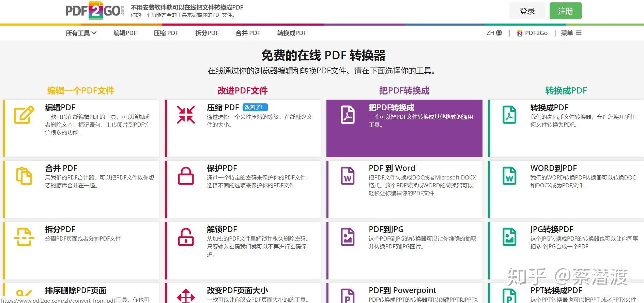This screenshot has height=303, width=644.
Task: Open 压缩 PDF in the navigation bar
Action: click(x=166, y=33)
